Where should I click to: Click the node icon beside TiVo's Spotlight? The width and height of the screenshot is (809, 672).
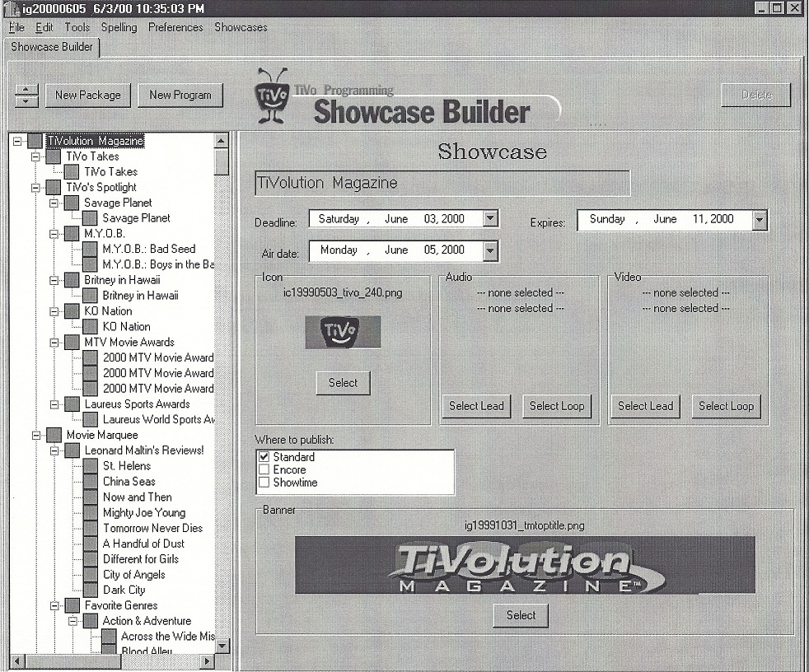[54, 187]
